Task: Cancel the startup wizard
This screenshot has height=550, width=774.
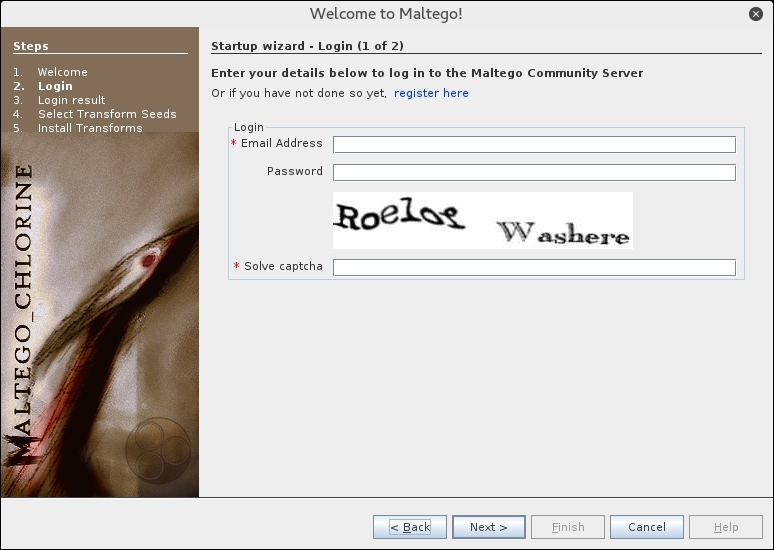Action: coord(647,527)
